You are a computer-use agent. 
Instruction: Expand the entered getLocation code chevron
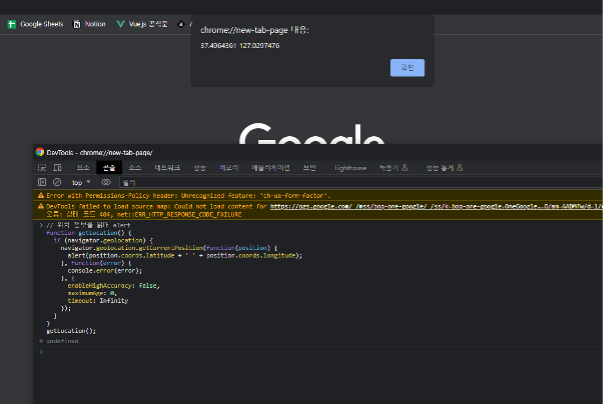[x=41, y=225]
